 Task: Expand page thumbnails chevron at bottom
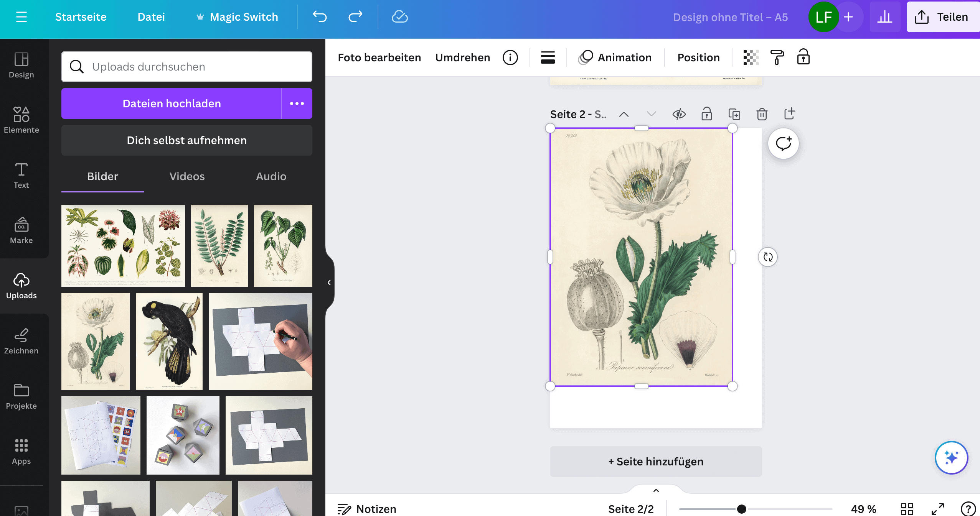point(656,490)
